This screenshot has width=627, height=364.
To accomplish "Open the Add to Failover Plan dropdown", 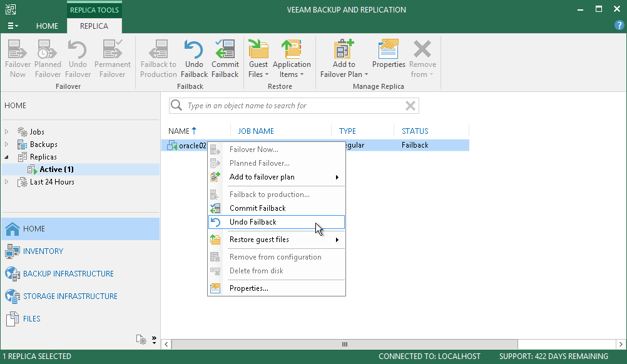I will pos(344,58).
